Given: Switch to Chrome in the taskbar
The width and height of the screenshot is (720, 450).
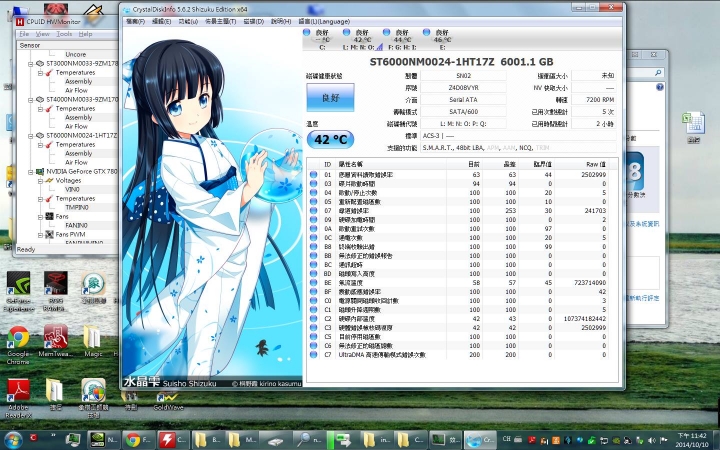Looking at the screenshot, I should click(139, 439).
